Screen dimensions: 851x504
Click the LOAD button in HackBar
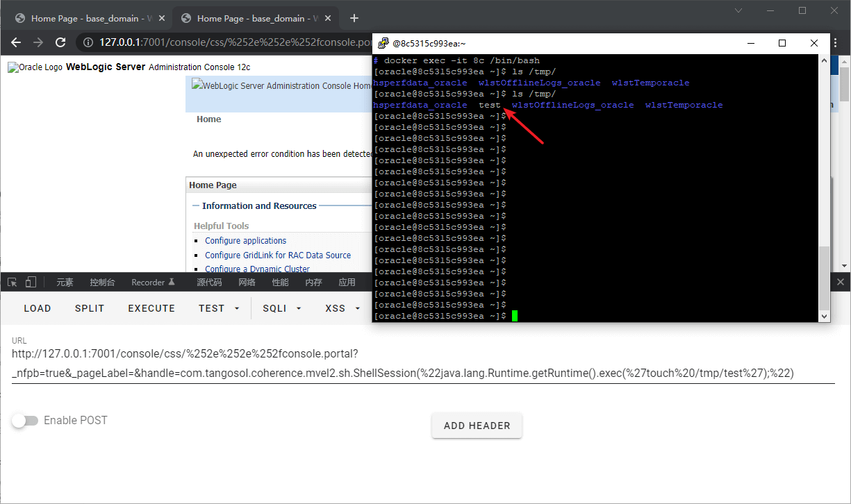pos(38,308)
